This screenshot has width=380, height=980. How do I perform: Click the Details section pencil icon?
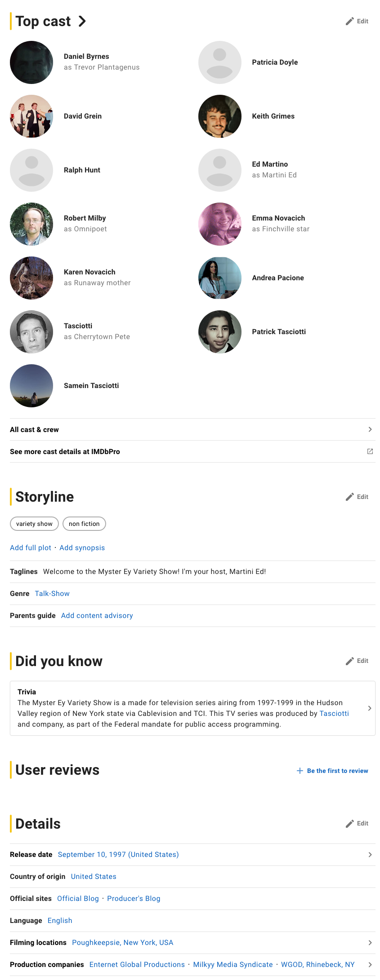(x=350, y=823)
